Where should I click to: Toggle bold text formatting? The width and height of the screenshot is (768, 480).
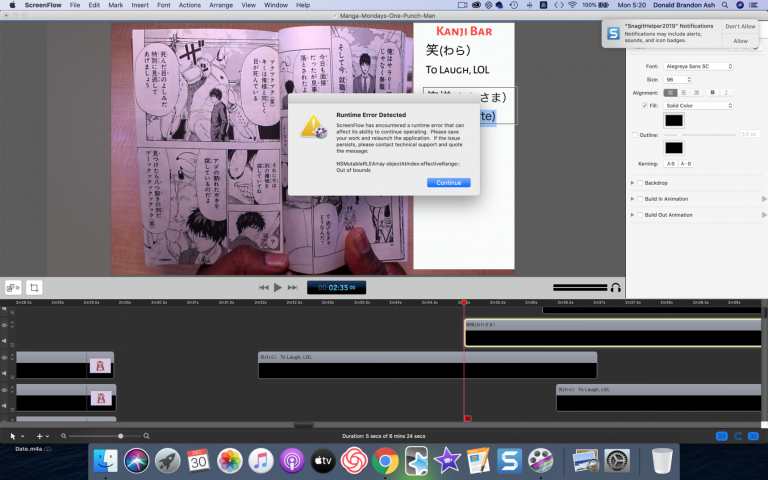tap(713, 93)
